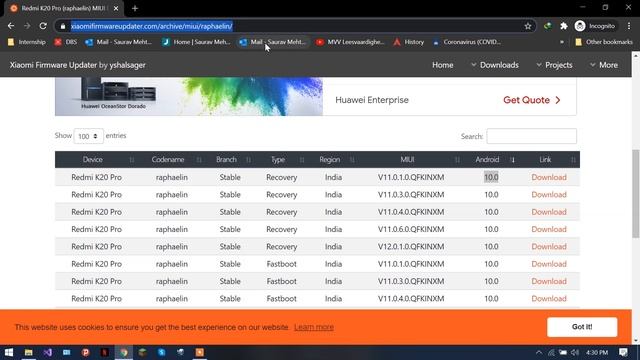Open PowerPoint from the taskbar
The width and height of the screenshot is (640, 360).
point(85,352)
